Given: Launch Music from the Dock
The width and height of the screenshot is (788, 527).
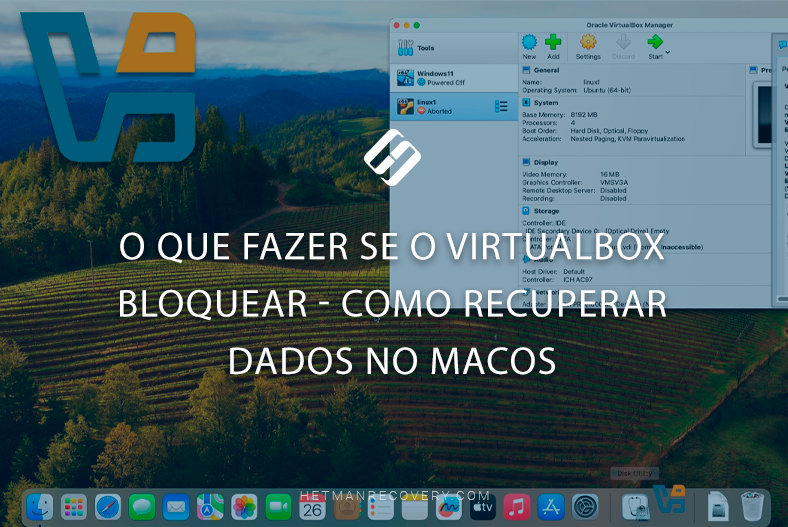Looking at the screenshot, I should pyautogui.click(x=517, y=506).
